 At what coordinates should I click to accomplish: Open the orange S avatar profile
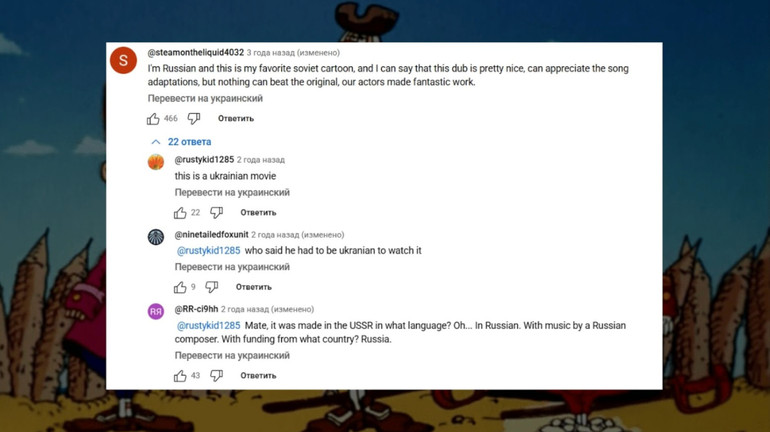[123, 60]
